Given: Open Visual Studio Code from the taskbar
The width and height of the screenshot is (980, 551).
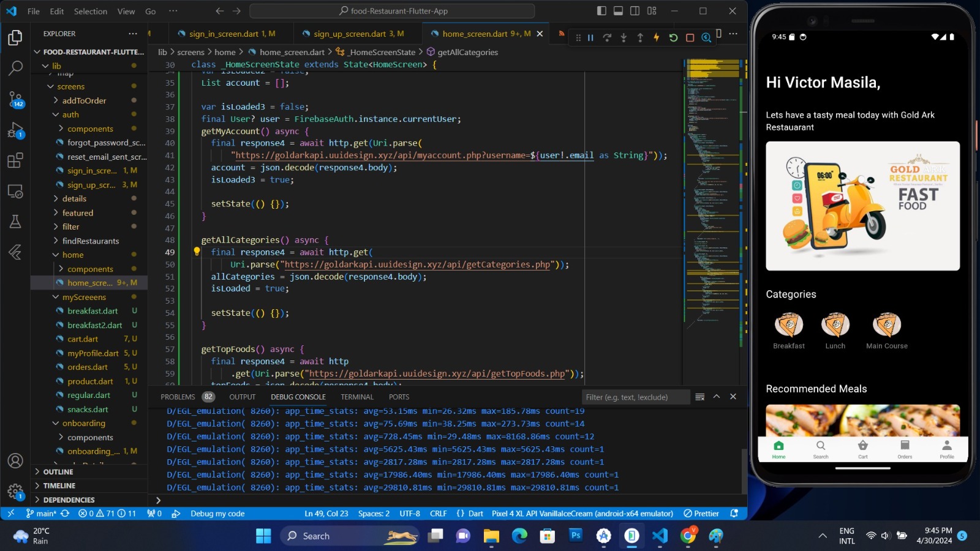Looking at the screenshot, I should pyautogui.click(x=660, y=536).
